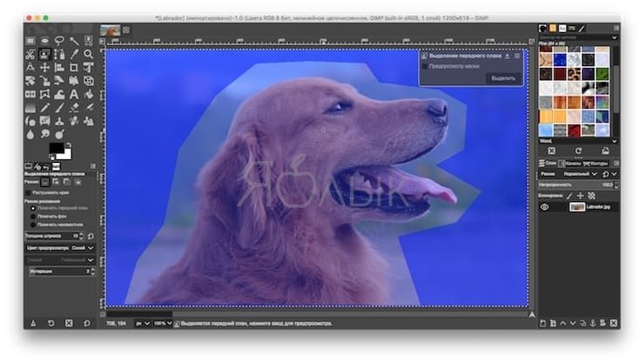
Task: Select the Text tool
Action: (74, 94)
